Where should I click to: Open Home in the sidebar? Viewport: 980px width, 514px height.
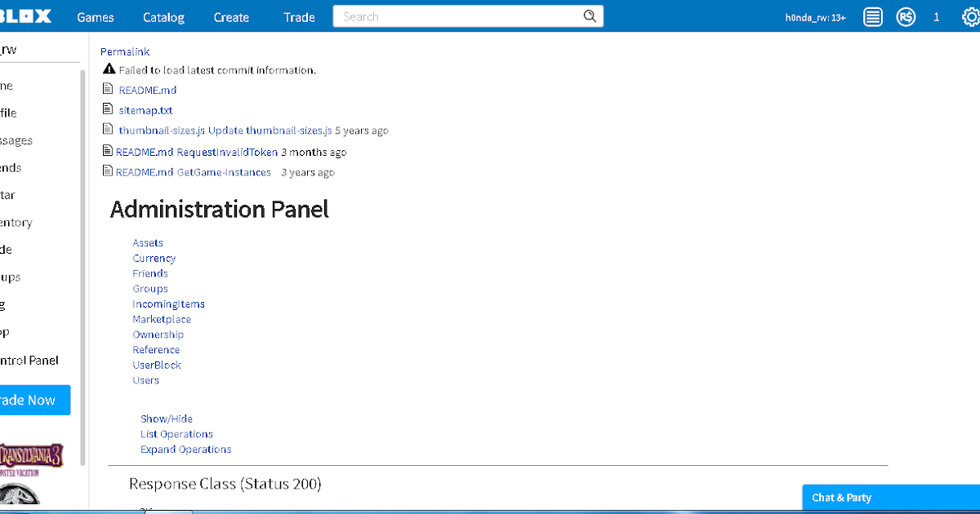tap(7, 86)
